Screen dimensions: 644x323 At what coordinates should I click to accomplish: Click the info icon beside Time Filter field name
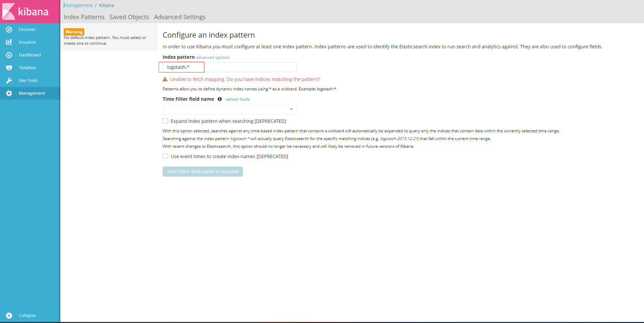tap(220, 99)
